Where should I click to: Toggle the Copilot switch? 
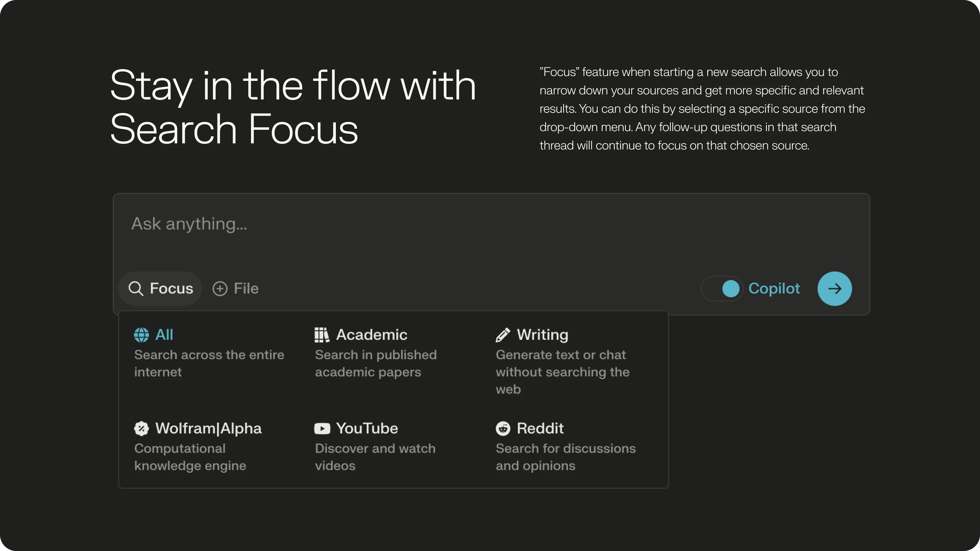[722, 289]
